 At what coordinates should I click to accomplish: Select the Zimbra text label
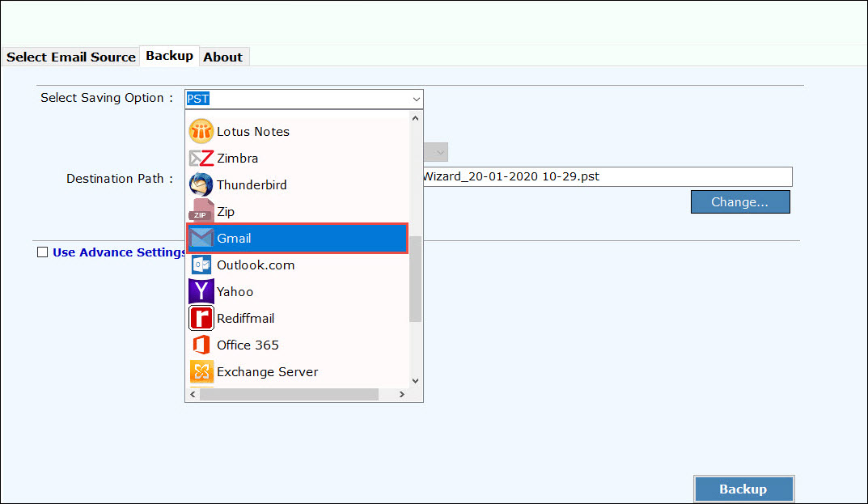coord(238,159)
